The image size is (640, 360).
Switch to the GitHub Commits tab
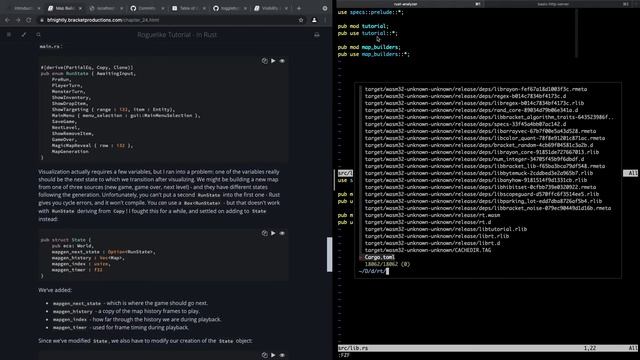click(x=147, y=8)
